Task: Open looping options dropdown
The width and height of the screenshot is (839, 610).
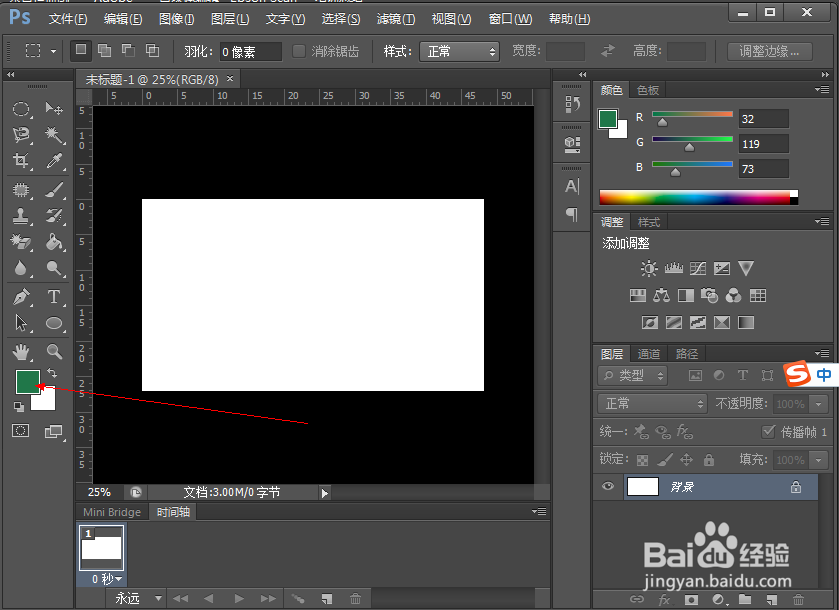Action: point(138,598)
